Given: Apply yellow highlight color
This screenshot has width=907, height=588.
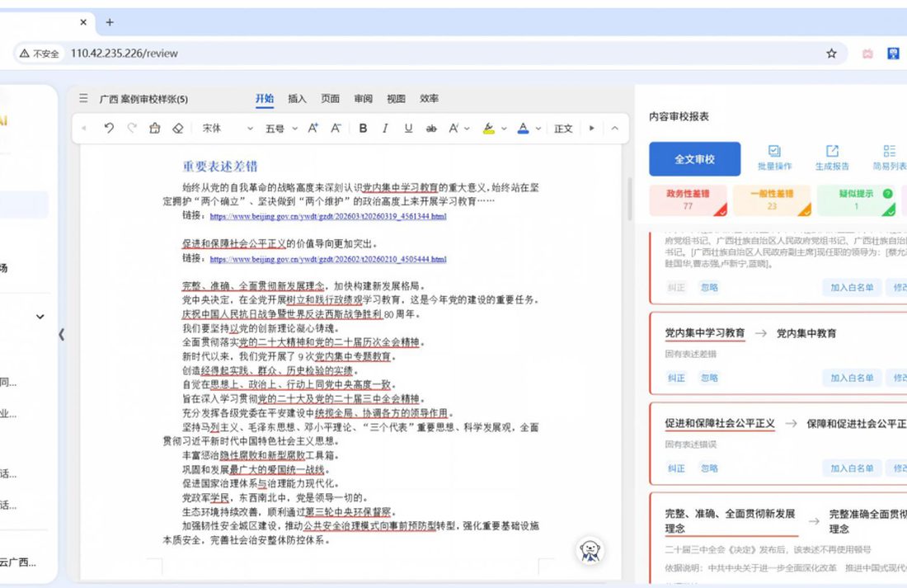Looking at the screenshot, I should coord(489,128).
